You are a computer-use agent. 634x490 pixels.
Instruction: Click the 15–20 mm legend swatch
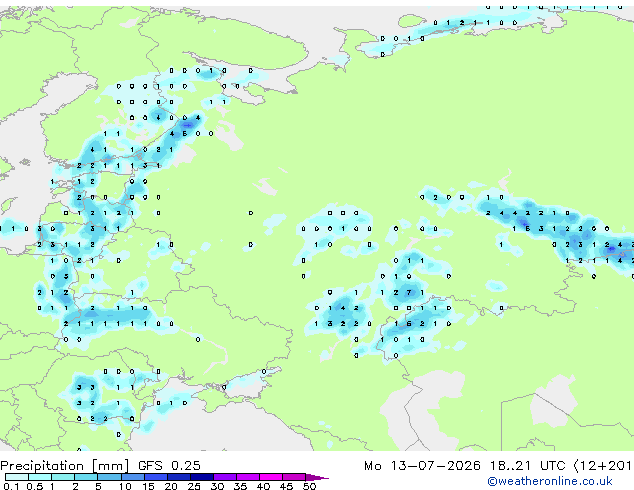tap(156, 477)
